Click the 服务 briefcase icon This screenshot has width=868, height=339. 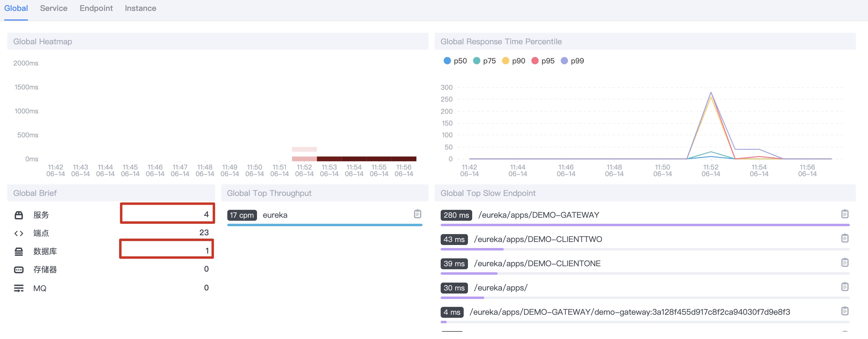(19, 215)
